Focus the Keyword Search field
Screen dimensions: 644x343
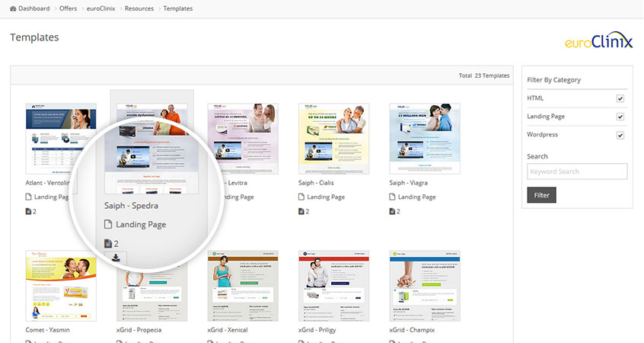coord(577,171)
